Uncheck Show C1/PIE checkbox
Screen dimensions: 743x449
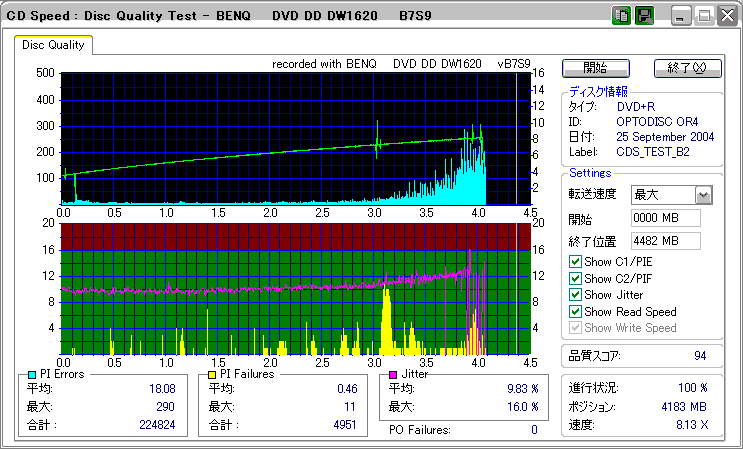[575, 262]
